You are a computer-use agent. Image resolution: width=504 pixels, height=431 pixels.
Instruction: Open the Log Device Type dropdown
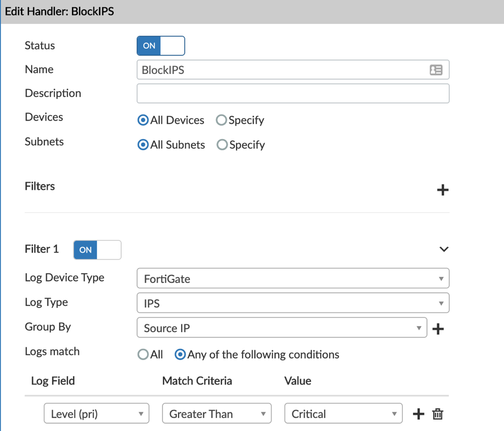(x=293, y=278)
